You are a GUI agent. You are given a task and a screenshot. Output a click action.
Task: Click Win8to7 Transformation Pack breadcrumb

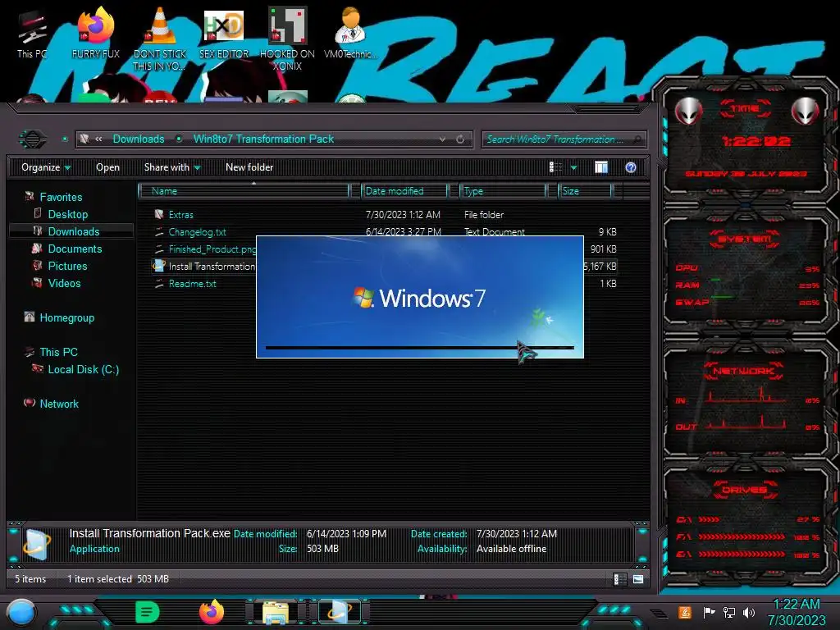263,139
